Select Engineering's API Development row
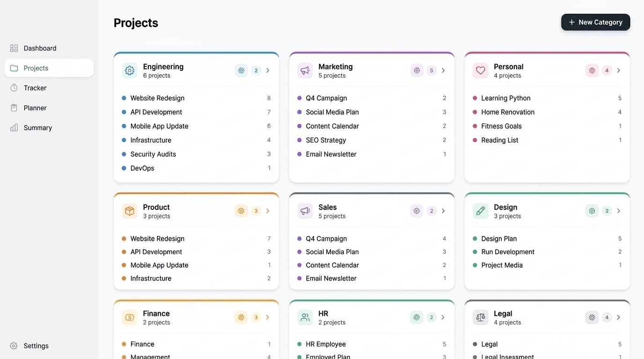The width and height of the screenshot is (644, 359). pos(196,112)
